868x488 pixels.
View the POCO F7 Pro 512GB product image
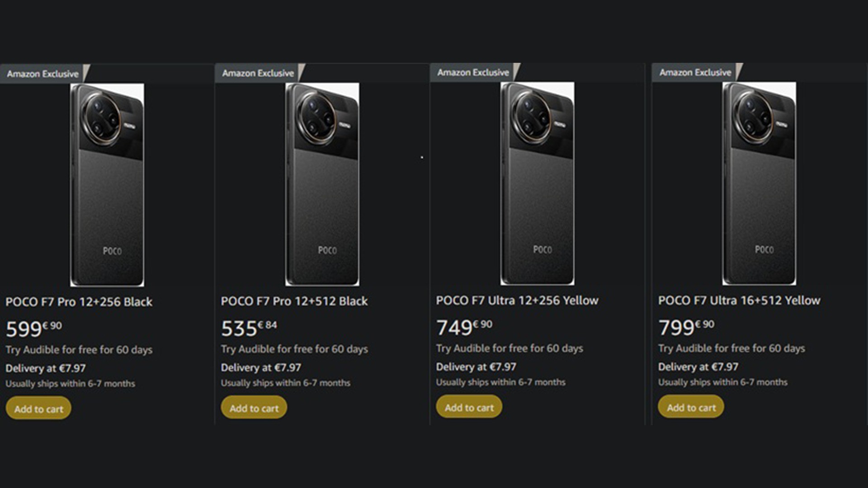point(321,181)
